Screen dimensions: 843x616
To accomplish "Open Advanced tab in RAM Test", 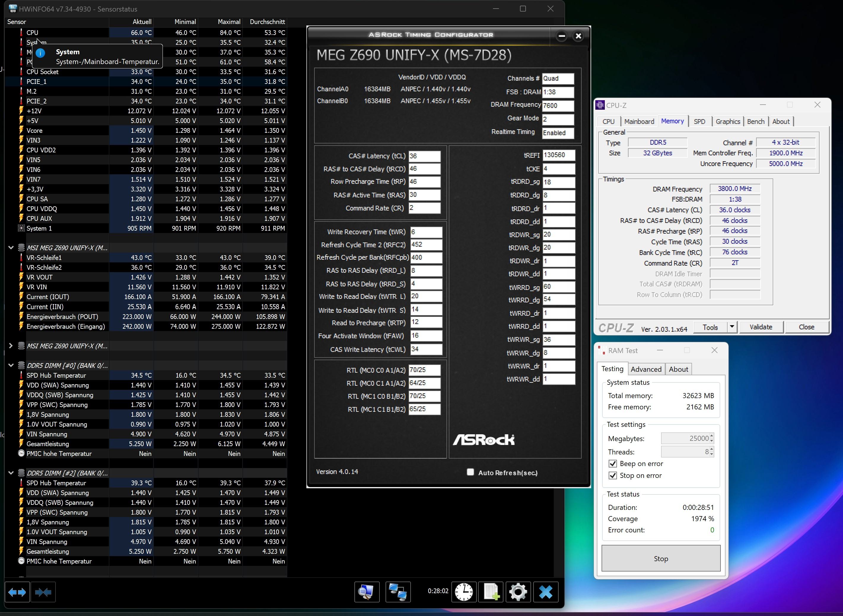I will (x=646, y=369).
